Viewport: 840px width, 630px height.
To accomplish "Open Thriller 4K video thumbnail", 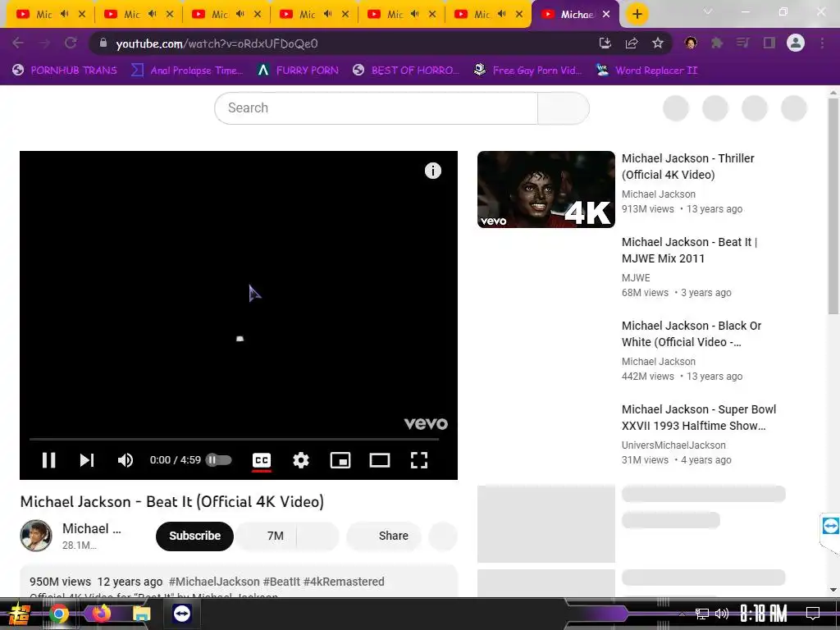I will (x=546, y=189).
